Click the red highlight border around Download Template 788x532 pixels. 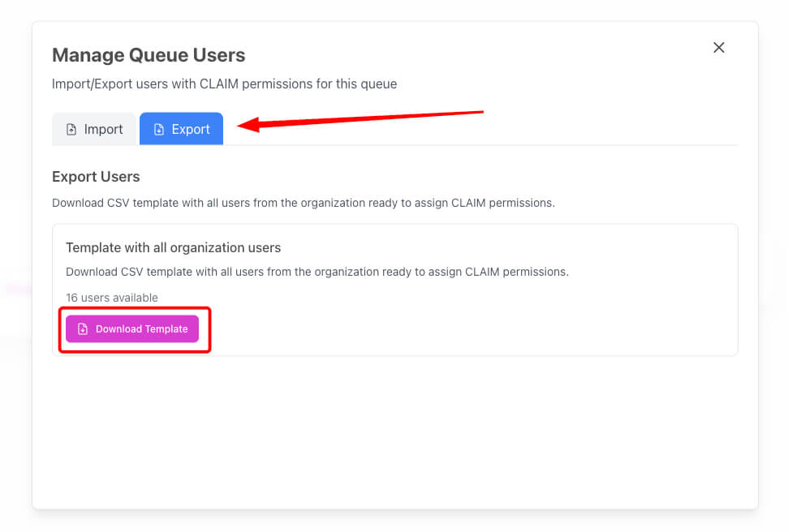(135, 308)
